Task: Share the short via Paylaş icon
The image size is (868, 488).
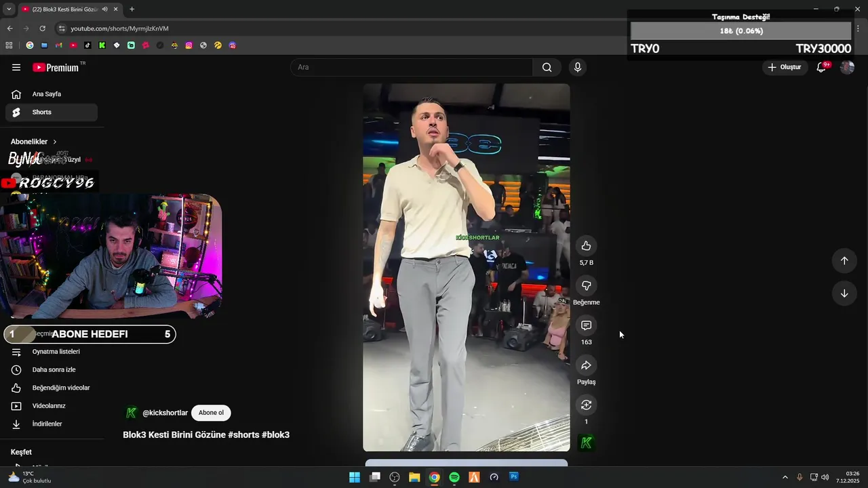Action: click(x=587, y=365)
